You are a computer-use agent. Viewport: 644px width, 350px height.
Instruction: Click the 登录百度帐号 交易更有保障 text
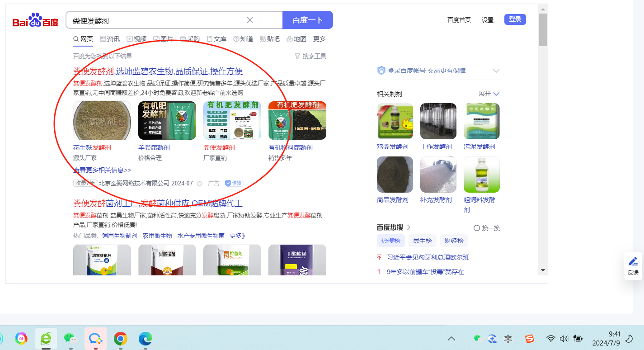427,71
